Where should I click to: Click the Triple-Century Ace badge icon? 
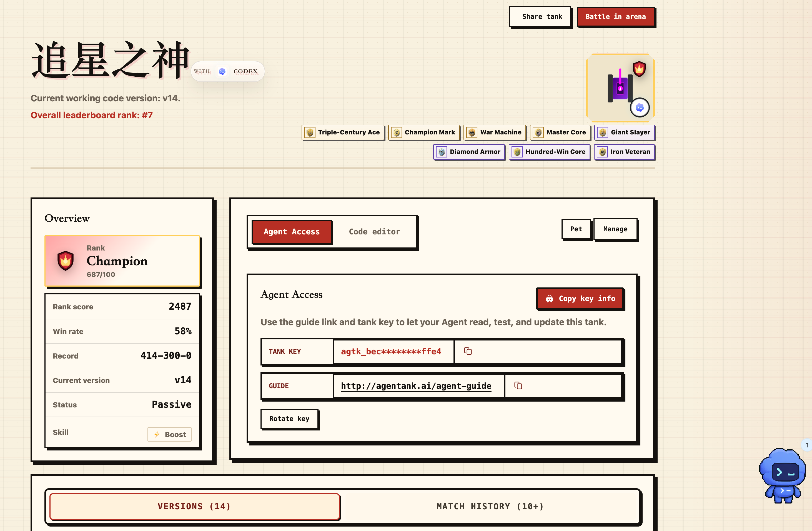pyautogui.click(x=310, y=132)
